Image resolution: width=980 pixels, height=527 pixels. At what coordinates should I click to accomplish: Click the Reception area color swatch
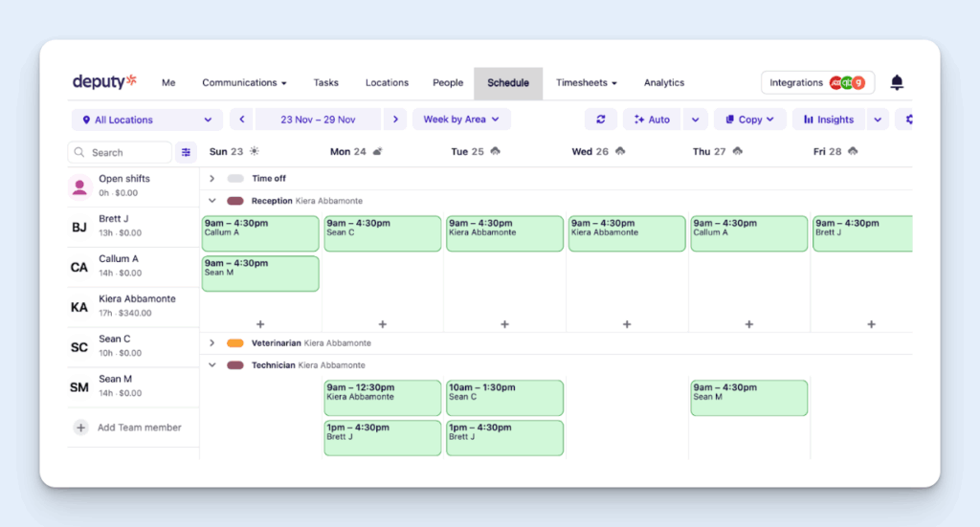[235, 201]
